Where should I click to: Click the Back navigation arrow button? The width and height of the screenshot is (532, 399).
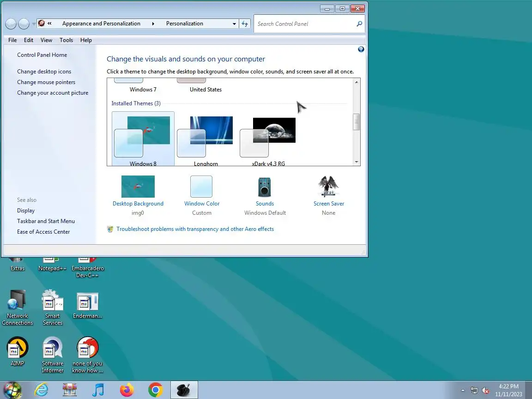click(11, 24)
